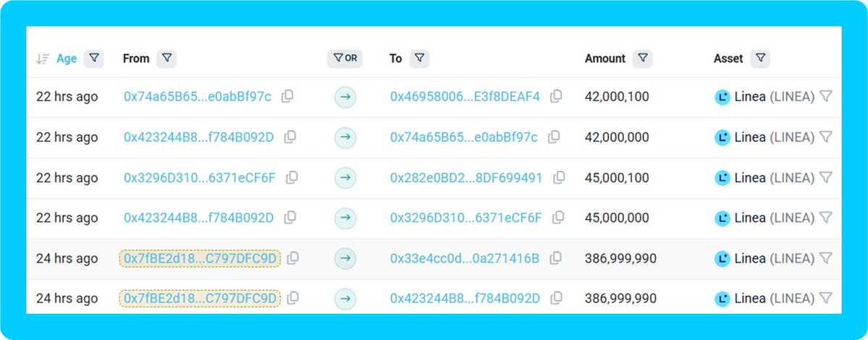Filter by Linea asset in 0x33e4cc0d row
Image resolution: width=868 pixels, height=340 pixels.
pyautogui.click(x=825, y=258)
